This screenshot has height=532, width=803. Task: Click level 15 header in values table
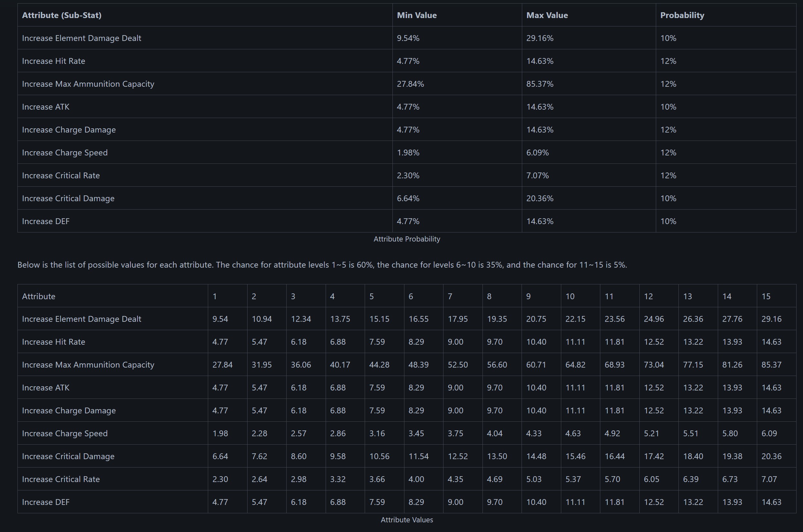(x=766, y=297)
